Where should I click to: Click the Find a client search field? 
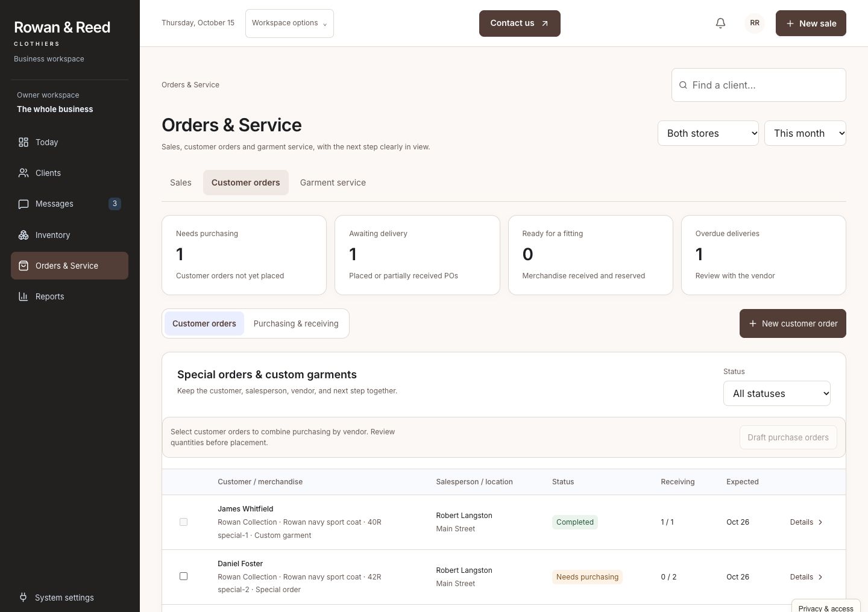(759, 85)
